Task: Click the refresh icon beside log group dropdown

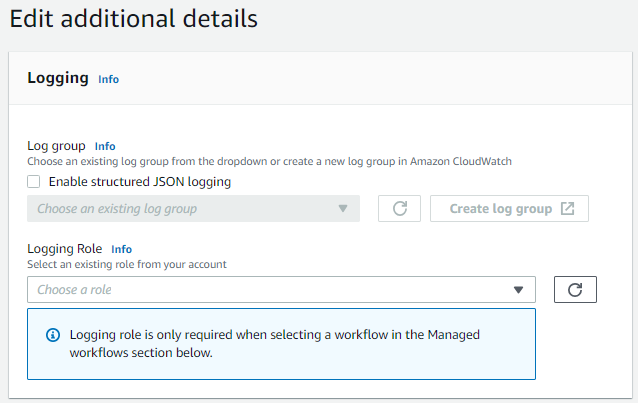Action: [x=399, y=209]
